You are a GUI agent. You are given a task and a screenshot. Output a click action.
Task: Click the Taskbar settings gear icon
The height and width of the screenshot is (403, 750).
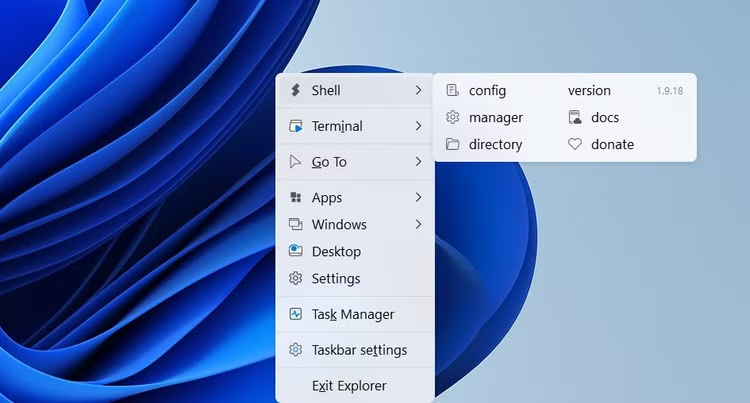295,351
